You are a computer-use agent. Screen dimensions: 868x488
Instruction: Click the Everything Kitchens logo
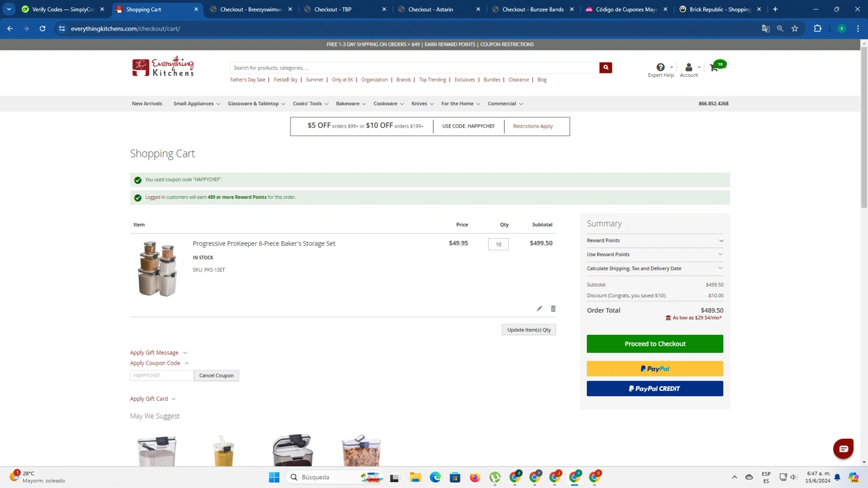click(163, 67)
